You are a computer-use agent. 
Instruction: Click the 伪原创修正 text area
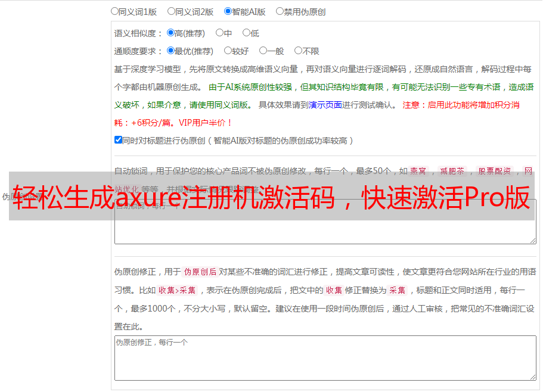coord(325,358)
